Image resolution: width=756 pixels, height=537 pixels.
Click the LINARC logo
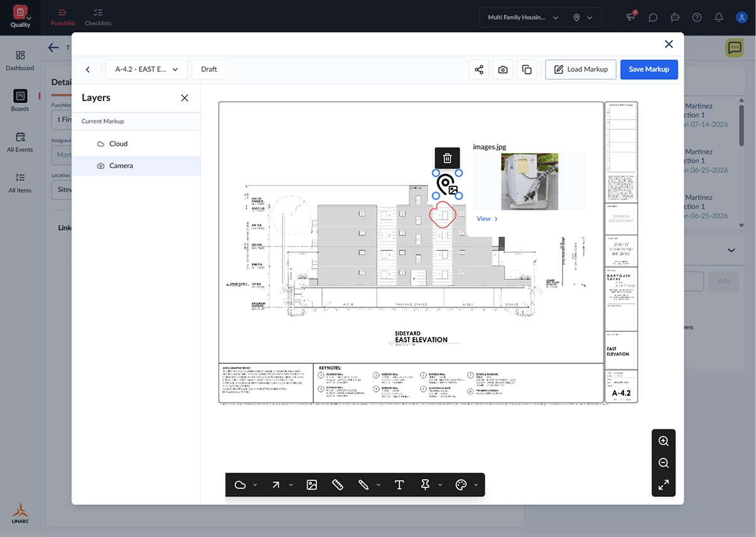click(20, 513)
